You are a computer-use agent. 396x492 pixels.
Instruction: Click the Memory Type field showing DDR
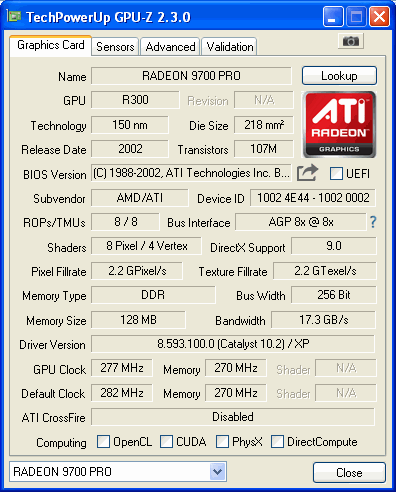153,295
